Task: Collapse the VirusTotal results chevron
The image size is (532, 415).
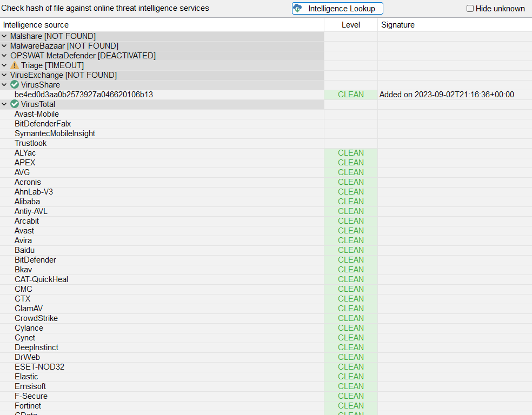Action: (4, 104)
